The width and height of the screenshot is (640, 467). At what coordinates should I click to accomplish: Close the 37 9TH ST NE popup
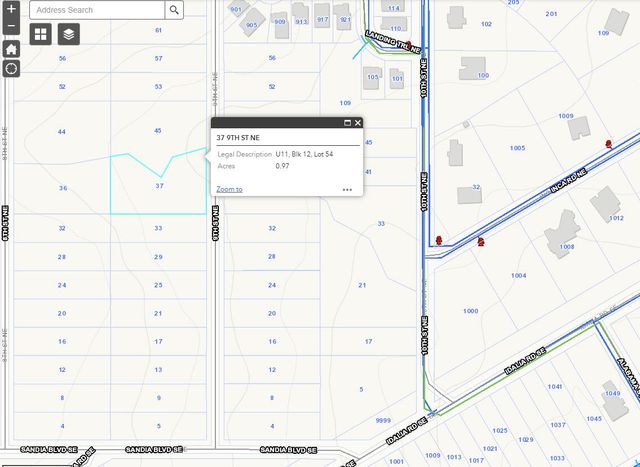coord(358,123)
